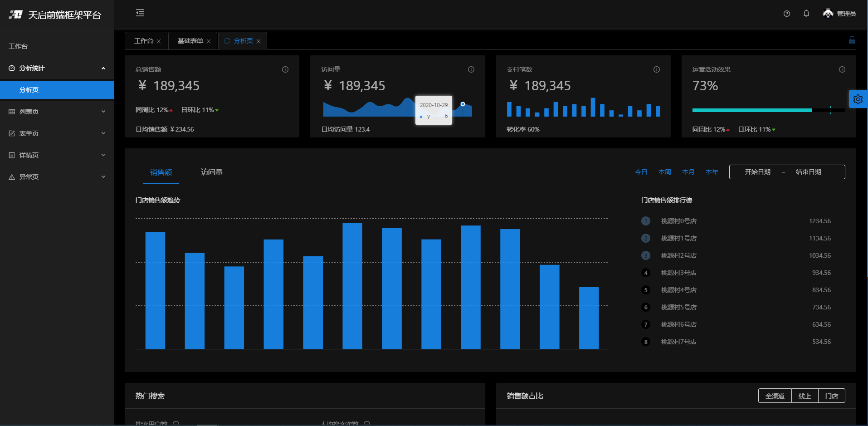This screenshot has width=868, height=426.
Task: Collapse the 分析统计 menu chevron
Action: (x=103, y=68)
